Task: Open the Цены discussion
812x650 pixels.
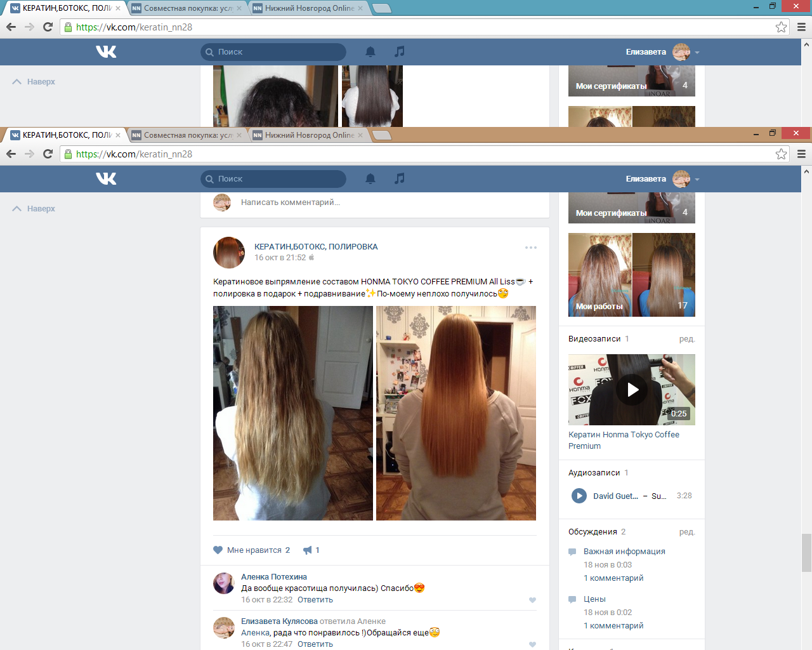Action: [594, 599]
